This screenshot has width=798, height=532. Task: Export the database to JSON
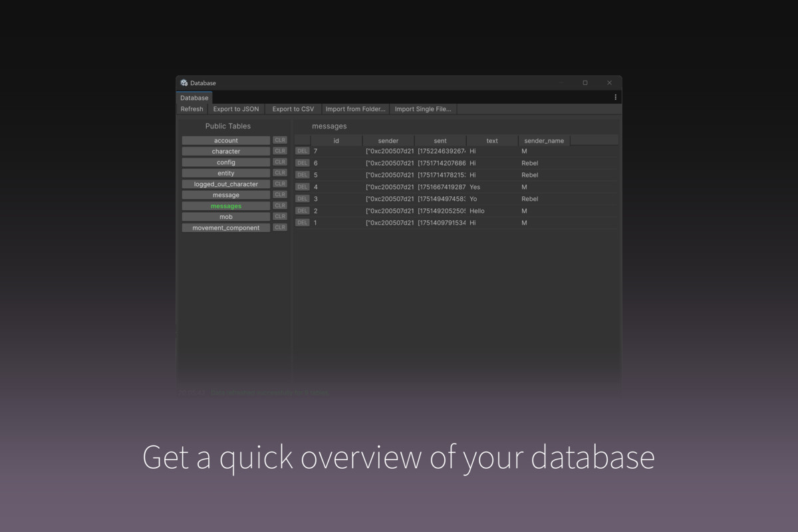tap(236, 108)
